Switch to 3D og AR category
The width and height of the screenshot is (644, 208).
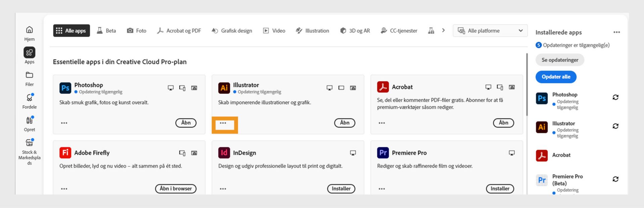355,30
